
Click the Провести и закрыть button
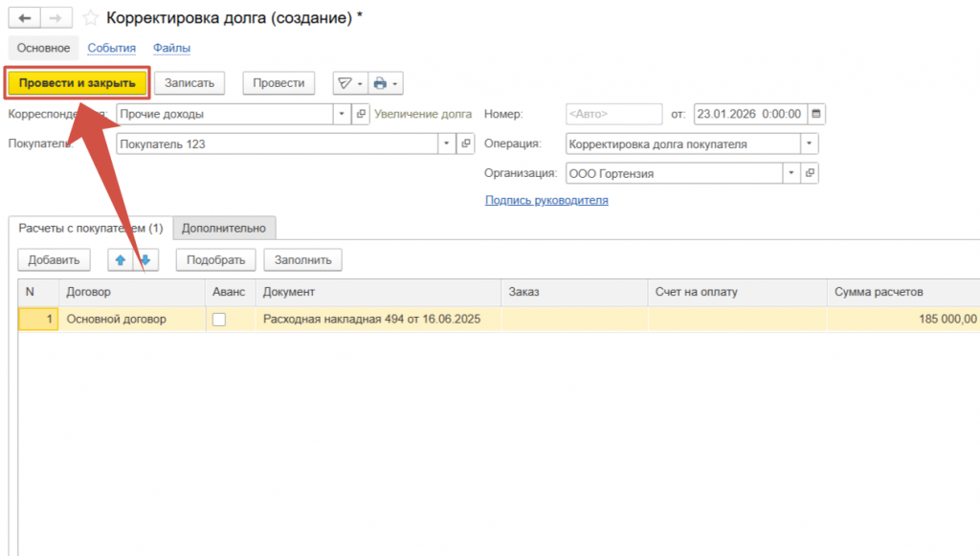point(78,83)
